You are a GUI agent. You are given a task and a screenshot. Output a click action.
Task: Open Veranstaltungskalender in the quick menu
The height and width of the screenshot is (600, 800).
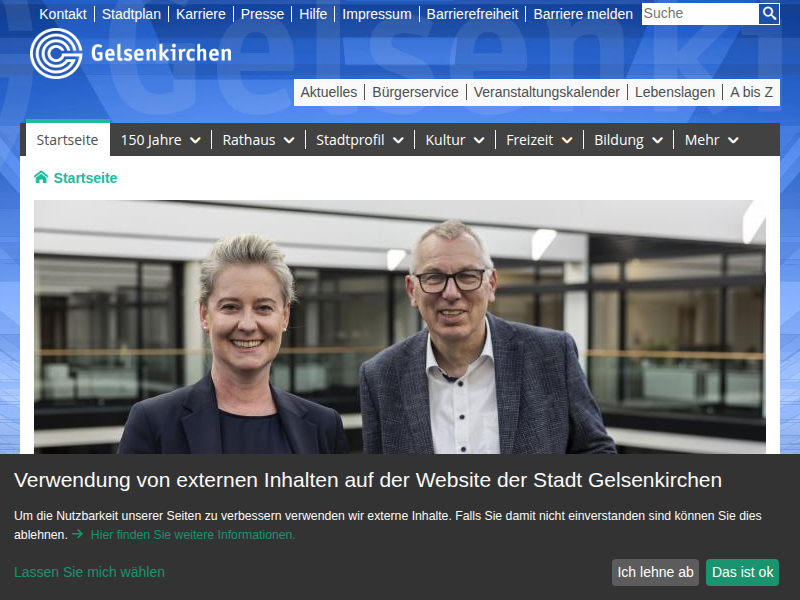pos(546,92)
